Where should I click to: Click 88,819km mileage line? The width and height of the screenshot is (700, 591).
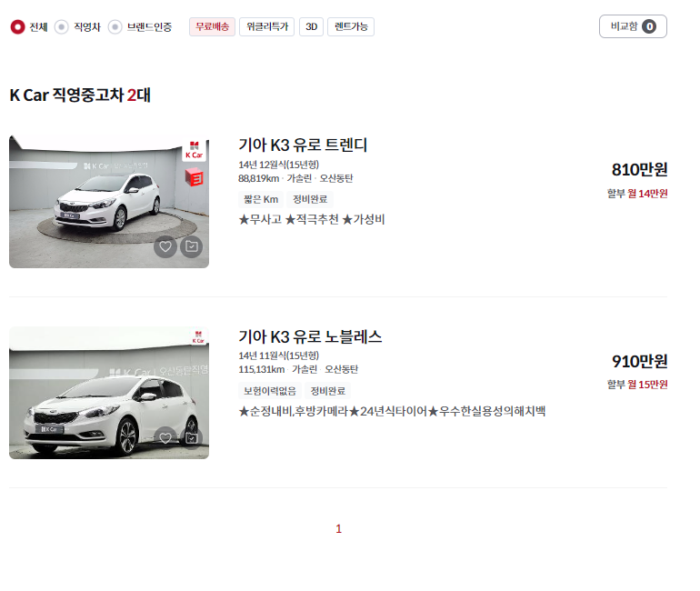tap(295, 178)
